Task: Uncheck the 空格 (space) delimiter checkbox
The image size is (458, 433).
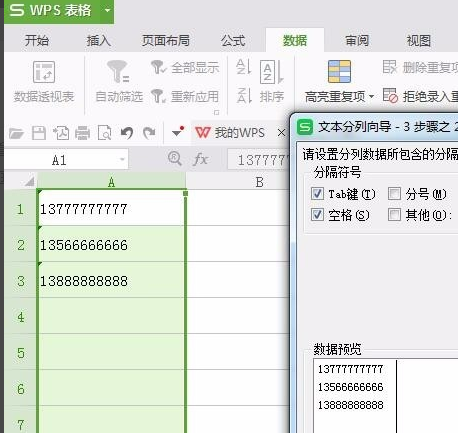Action: tap(317, 215)
